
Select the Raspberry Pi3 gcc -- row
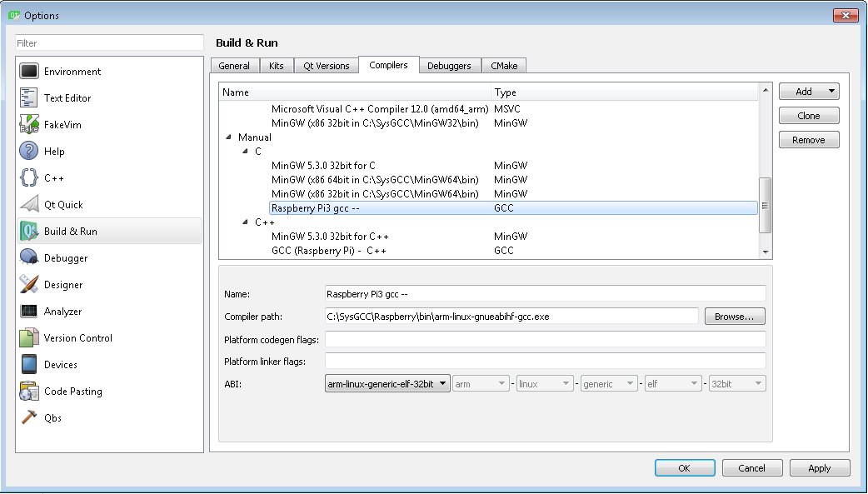pyautogui.click(x=513, y=207)
